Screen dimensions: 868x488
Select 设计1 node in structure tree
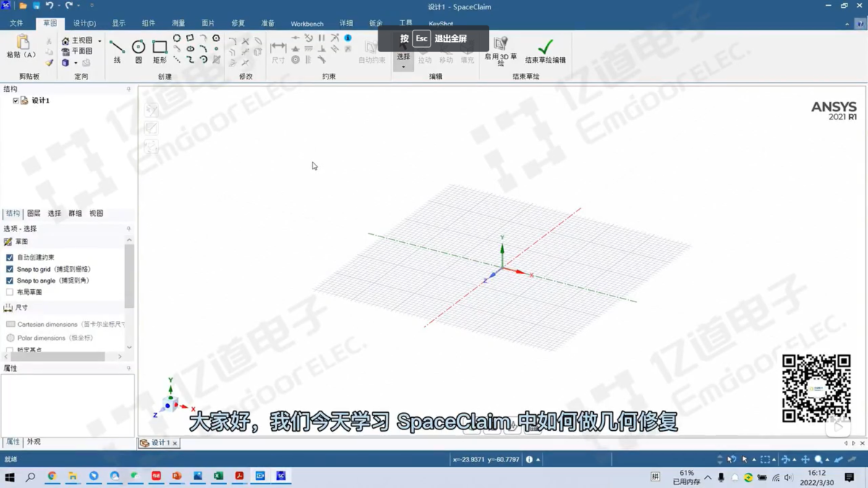pyautogui.click(x=41, y=100)
